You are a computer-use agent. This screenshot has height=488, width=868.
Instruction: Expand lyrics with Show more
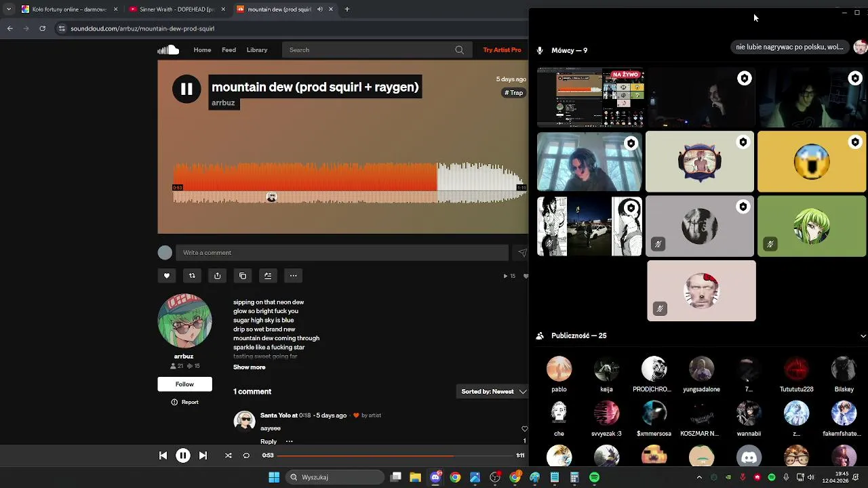[x=250, y=367]
